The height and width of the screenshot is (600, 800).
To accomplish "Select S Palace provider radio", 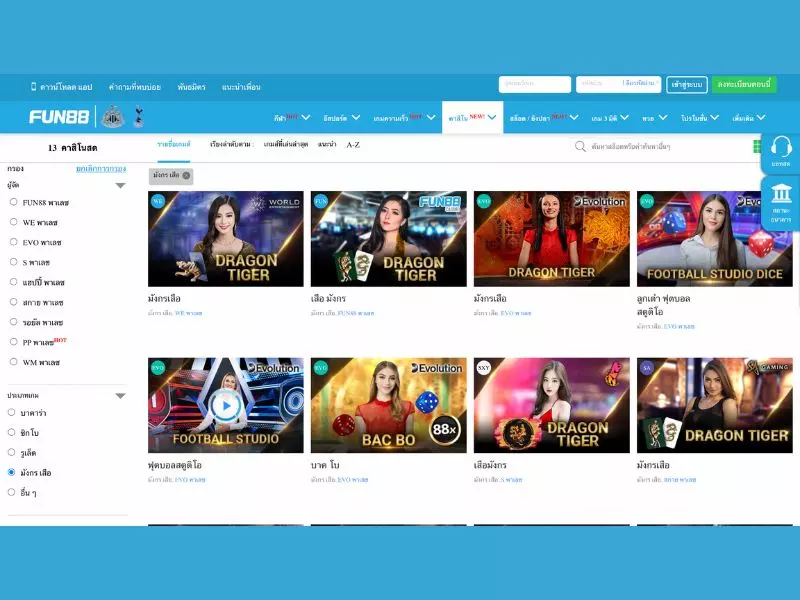I will 14,262.
